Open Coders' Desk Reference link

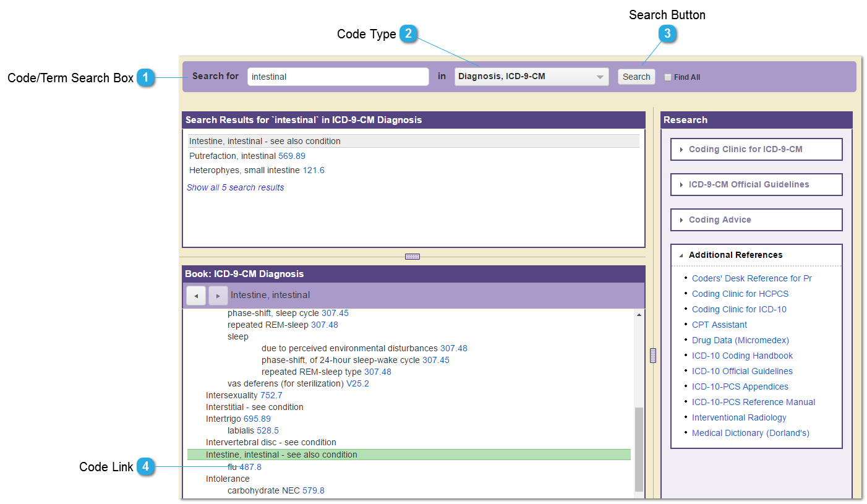[752, 278]
